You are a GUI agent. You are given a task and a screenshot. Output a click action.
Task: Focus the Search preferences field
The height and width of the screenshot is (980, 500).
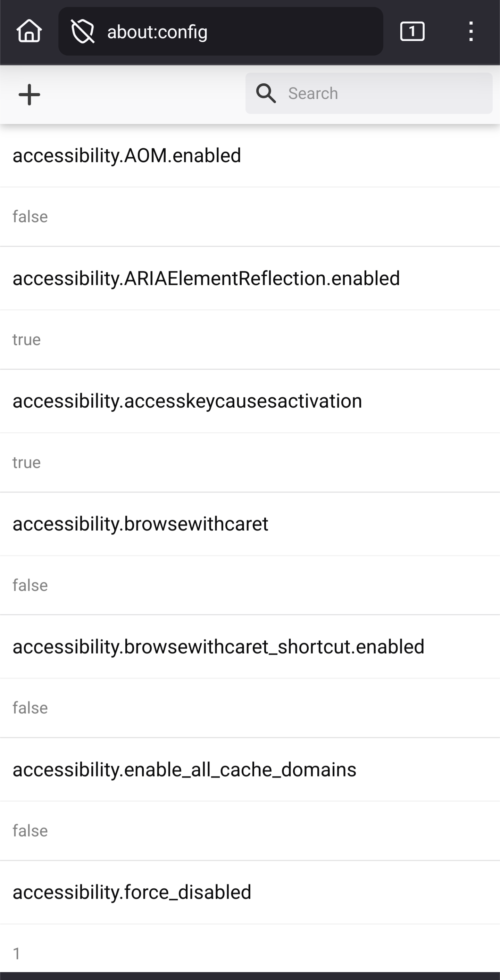pyautogui.click(x=369, y=93)
